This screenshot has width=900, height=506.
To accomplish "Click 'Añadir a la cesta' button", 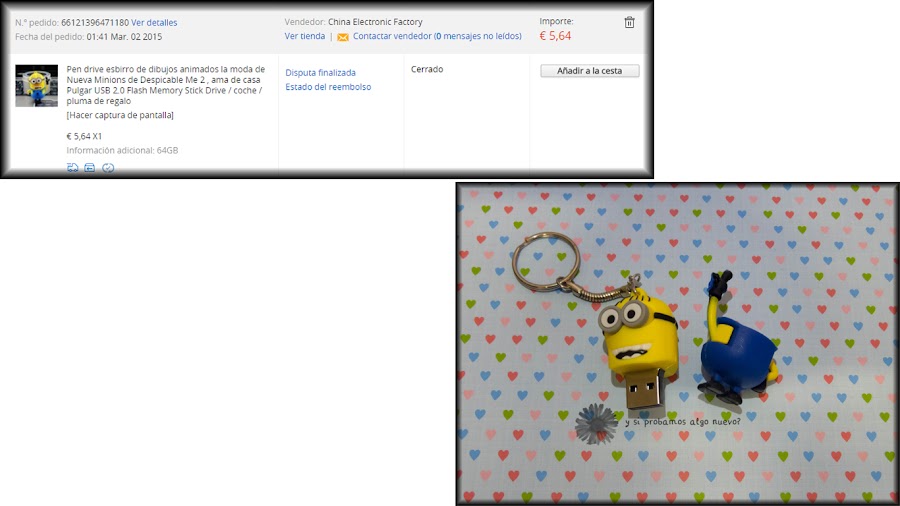I will click(x=589, y=71).
